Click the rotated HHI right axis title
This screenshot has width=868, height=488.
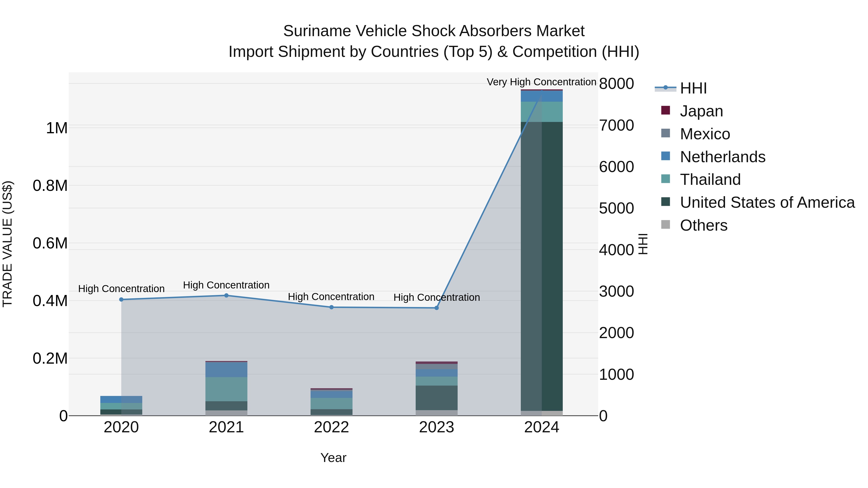[x=643, y=244]
